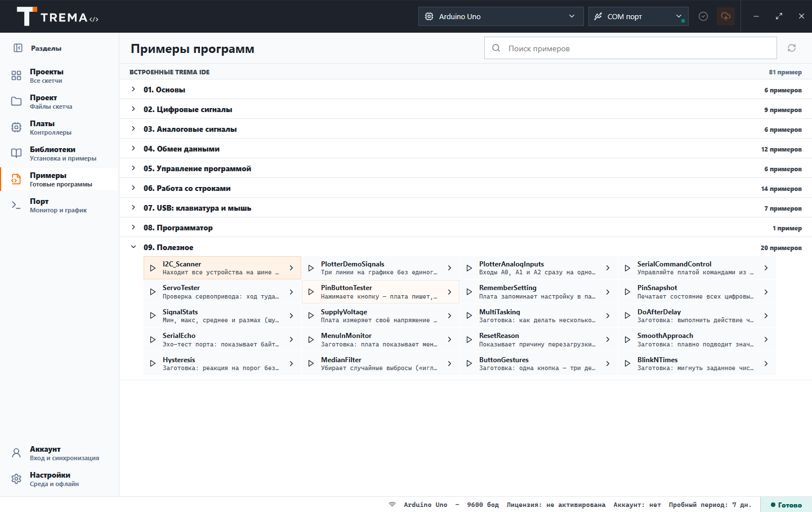
Task: Open the Проект folder icon
Action: pos(16,101)
